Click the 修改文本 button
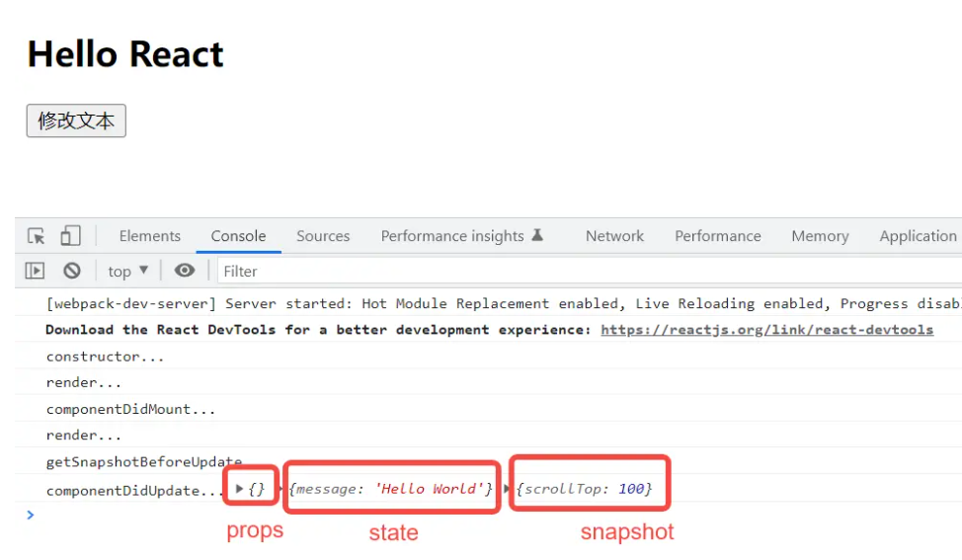This screenshot has height=560, width=962. pos(76,120)
